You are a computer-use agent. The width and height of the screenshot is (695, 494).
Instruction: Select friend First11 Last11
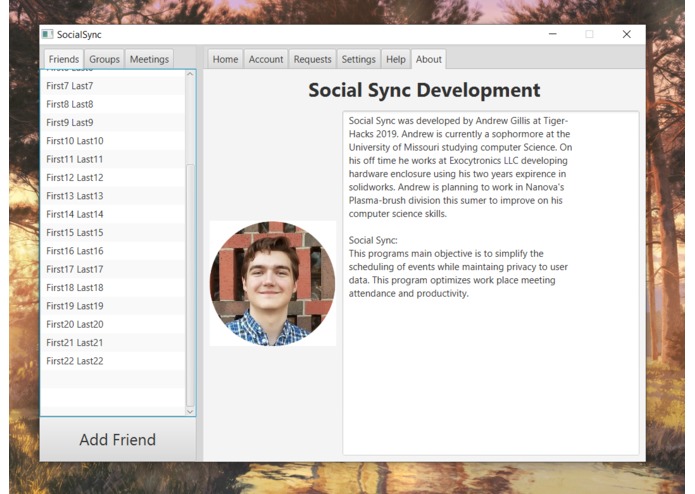click(x=113, y=159)
